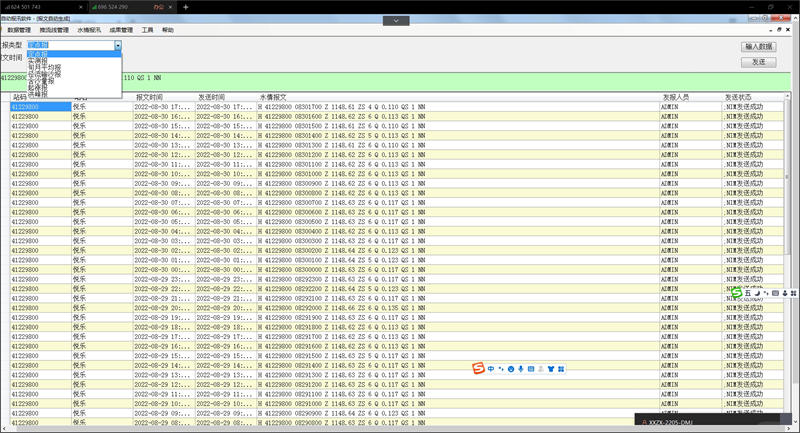
Task: Sort by the 发送时间 column header
Action: click(x=212, y=97)
